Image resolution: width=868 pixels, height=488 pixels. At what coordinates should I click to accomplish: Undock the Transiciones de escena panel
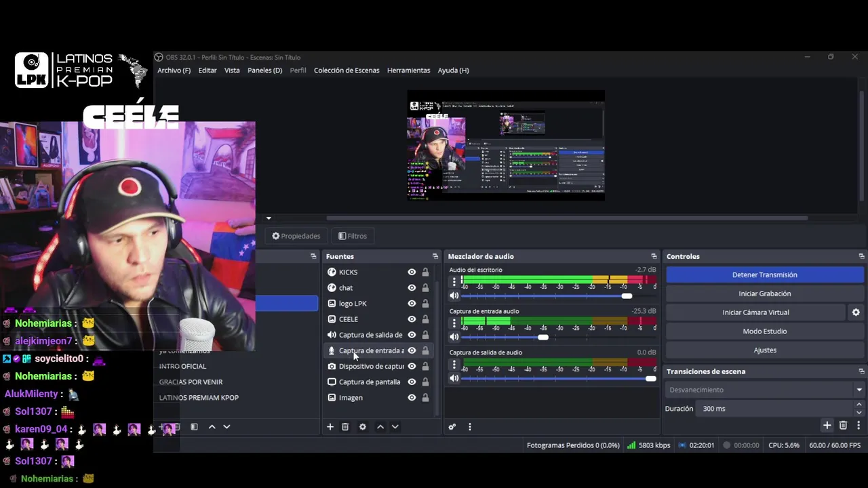click(862, 371)
